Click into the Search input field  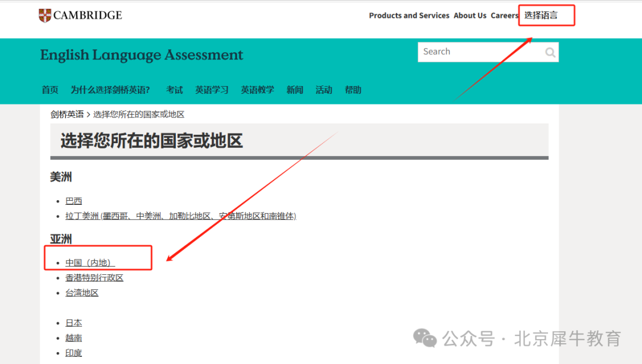[480, 52]
